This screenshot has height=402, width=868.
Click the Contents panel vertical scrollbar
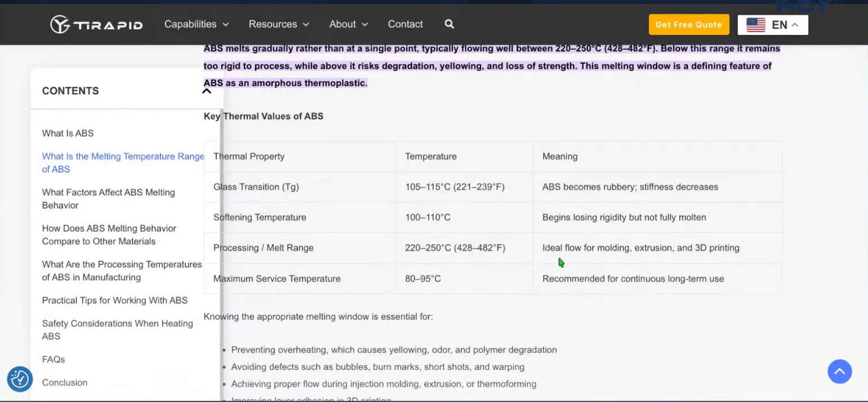point(221,254)
